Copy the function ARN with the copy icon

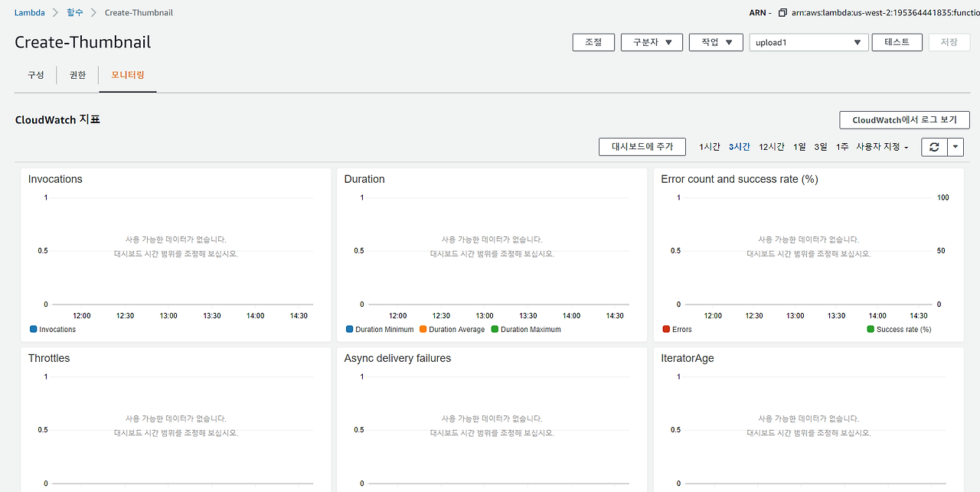pyautogui.click(x=782, y=13)
